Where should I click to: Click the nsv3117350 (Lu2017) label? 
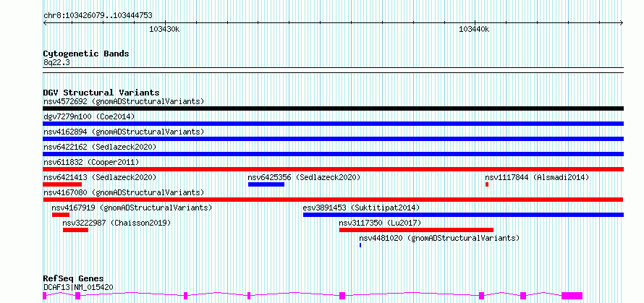tap(381, 223)
